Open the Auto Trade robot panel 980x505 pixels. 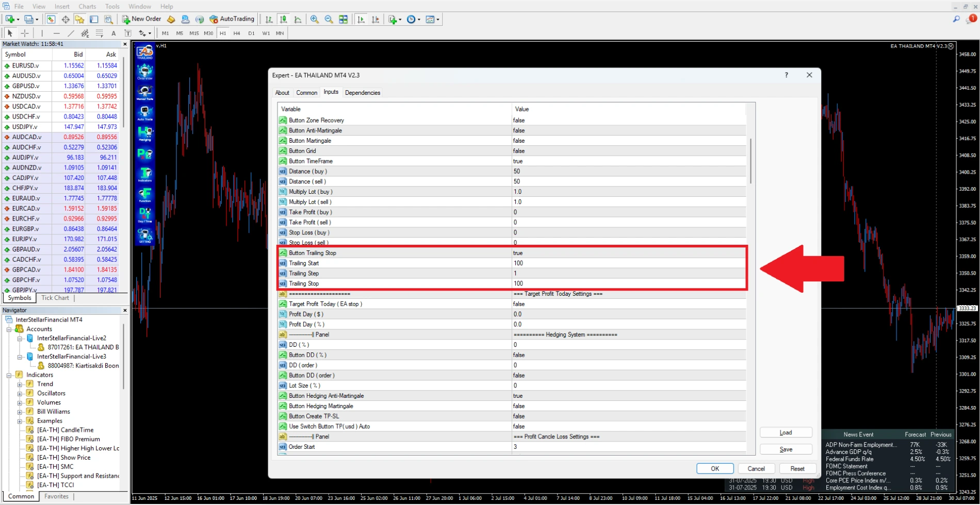tap(145, 113)
